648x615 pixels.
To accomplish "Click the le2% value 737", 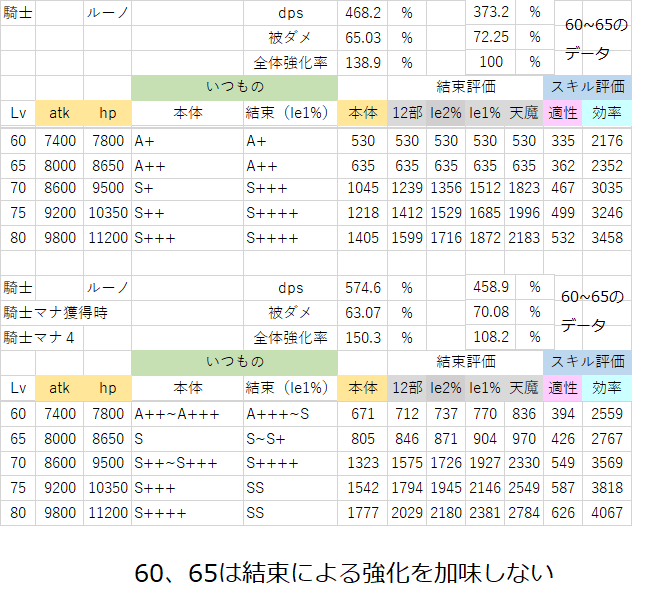I will click(446, 414).
